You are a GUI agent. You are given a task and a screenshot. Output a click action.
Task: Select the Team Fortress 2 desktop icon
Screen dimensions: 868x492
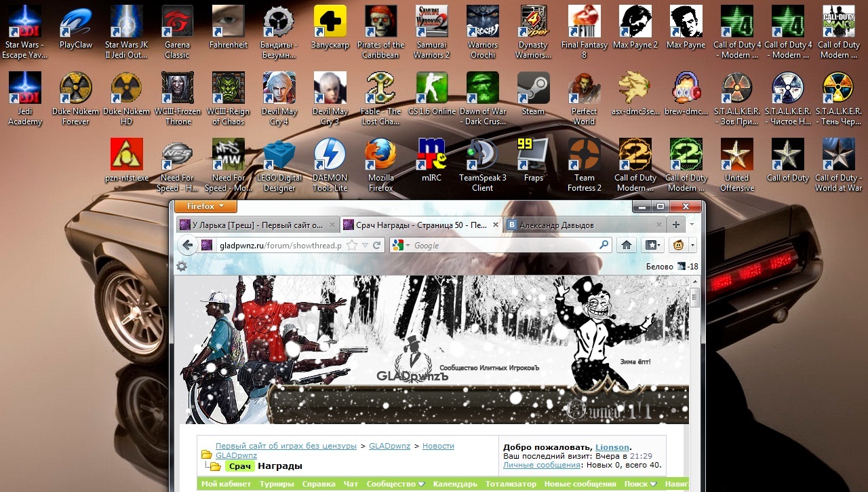[x=585, y=165]
